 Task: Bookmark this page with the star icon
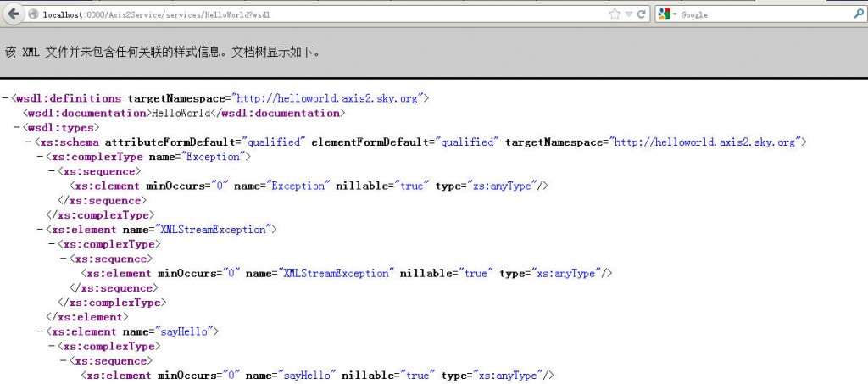[615, 14]
